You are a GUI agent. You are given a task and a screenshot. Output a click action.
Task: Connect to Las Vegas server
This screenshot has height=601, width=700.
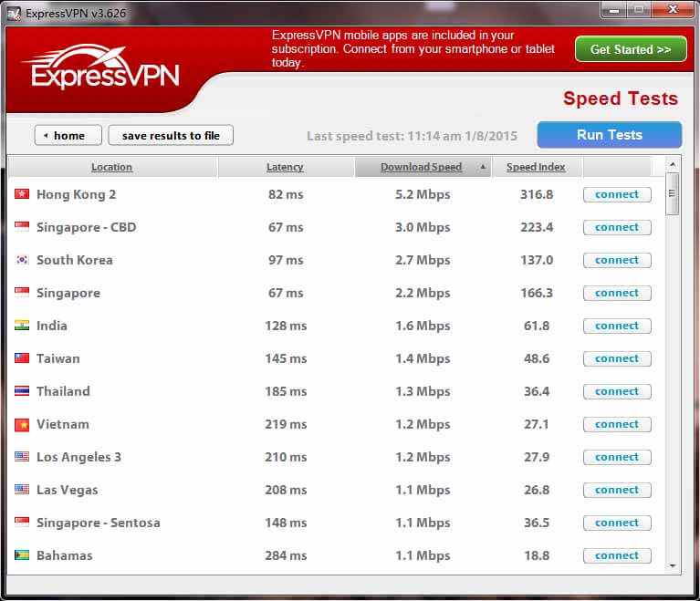tap(617, 490)
